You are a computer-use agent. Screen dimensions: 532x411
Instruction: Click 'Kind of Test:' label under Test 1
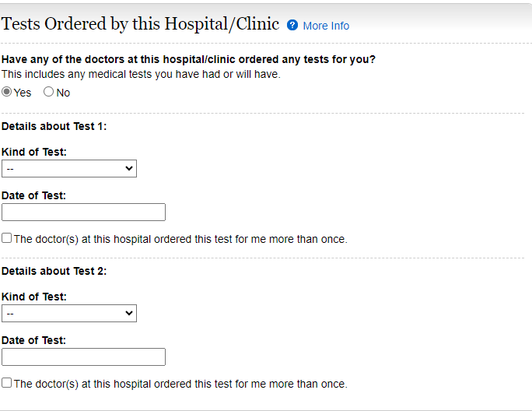(x=34, y=152)
